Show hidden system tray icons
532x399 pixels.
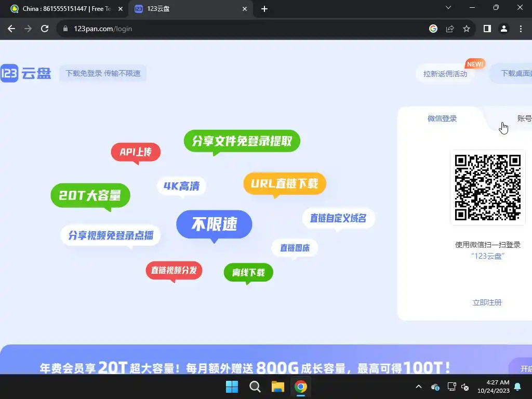(x=419, y=387)
